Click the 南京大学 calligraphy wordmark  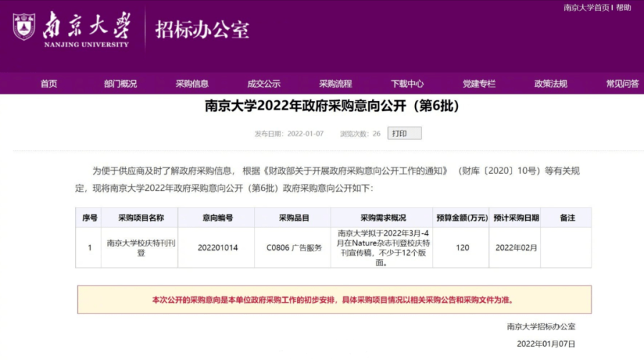[x=87, y=26]
